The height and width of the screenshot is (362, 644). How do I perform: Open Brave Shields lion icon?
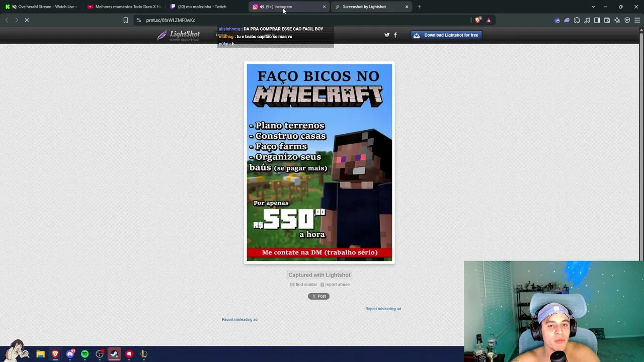(x=478, y=20)
